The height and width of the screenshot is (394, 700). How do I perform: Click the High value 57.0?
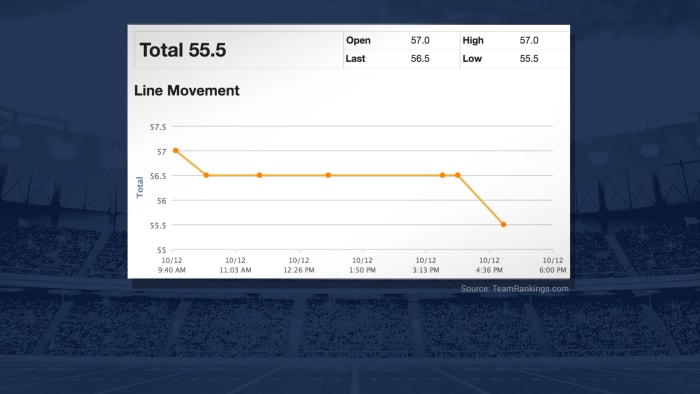click(529, 40)
